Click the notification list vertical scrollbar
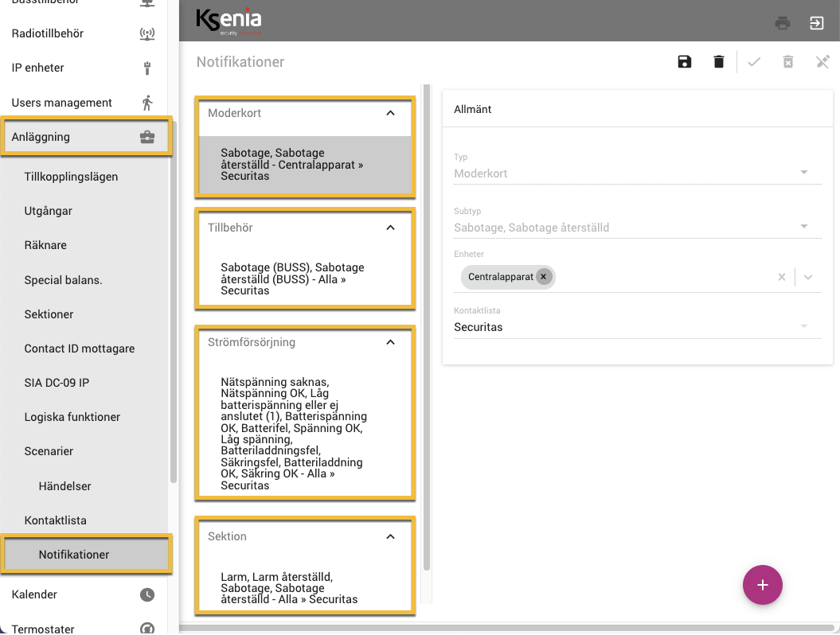 (427, 328)
